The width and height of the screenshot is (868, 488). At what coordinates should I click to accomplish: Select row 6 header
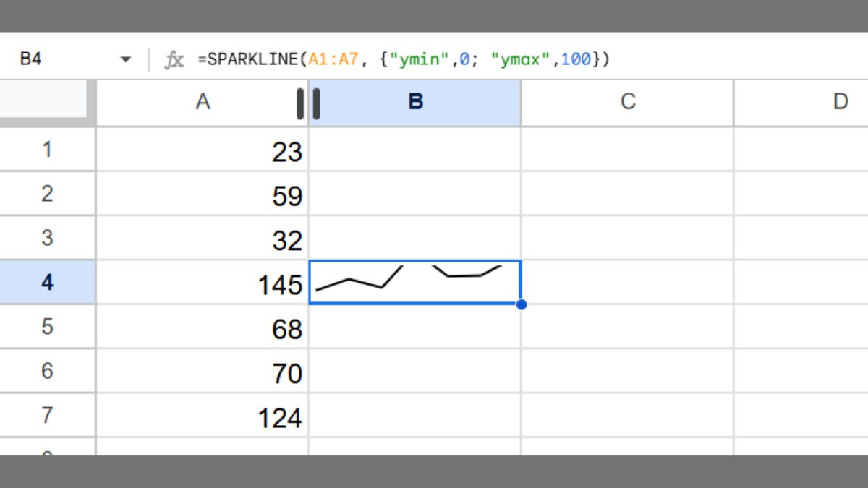(47, 371)
